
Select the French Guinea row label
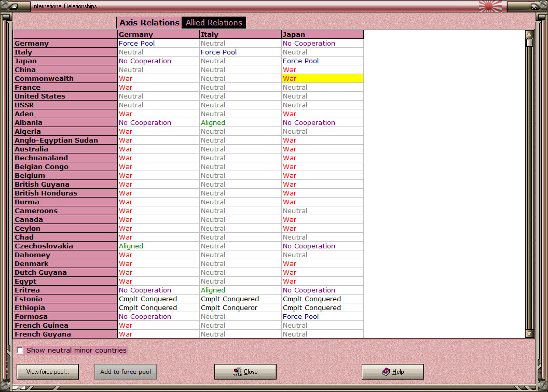(65, 325)
